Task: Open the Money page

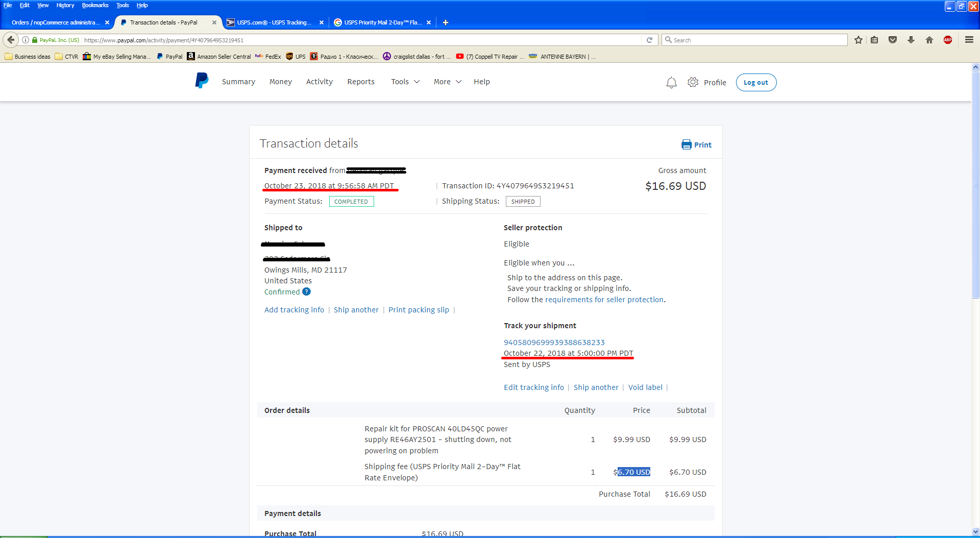Action: (281, 82)
